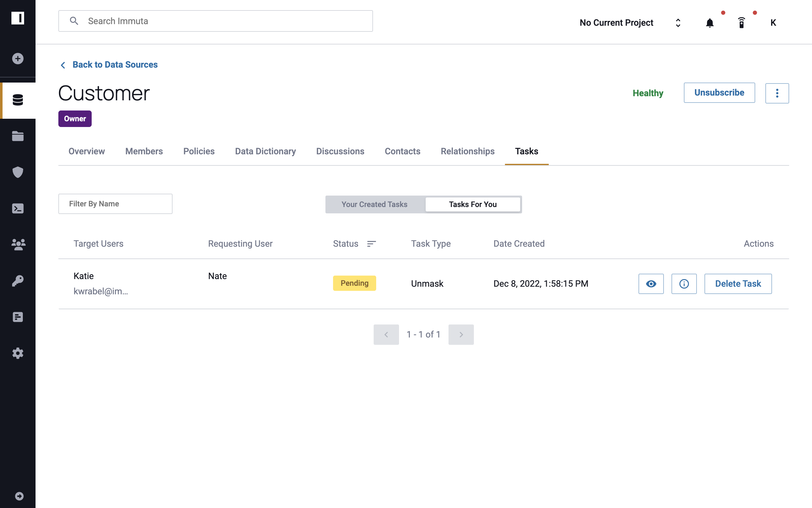The width and height of the screenshot is (812, 508).
Task: Click Date Created column header
Action: coord(519,244)
